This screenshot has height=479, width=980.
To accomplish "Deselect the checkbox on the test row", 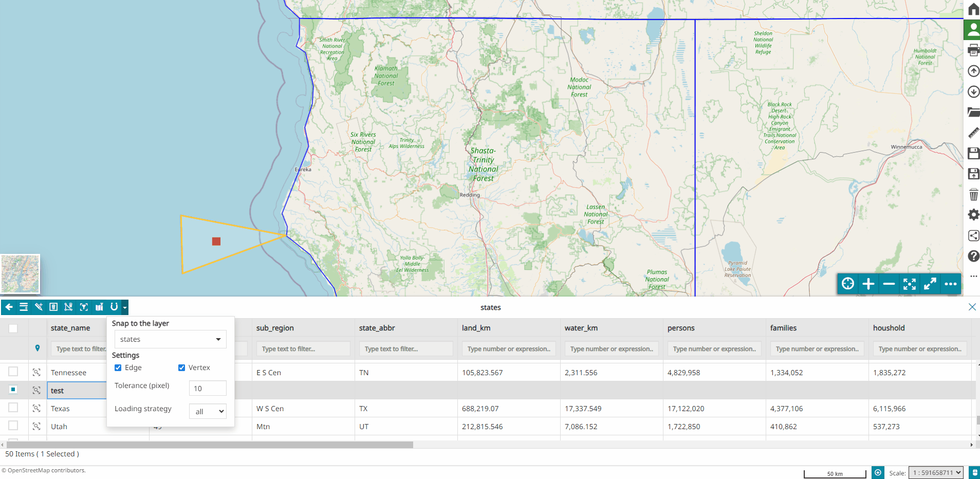I will click(x=13, y=390).
